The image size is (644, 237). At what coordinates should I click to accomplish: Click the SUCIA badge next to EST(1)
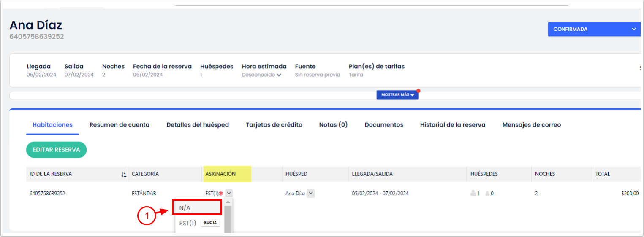tap(210, 223)
